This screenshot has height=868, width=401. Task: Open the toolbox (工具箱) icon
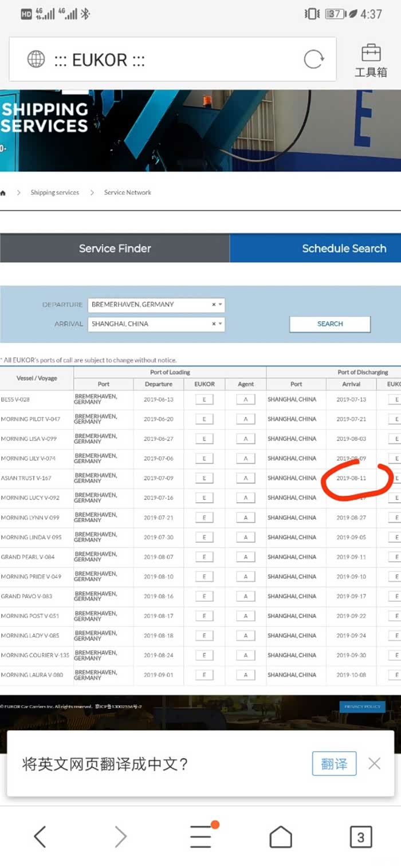(x=371, y=60)
